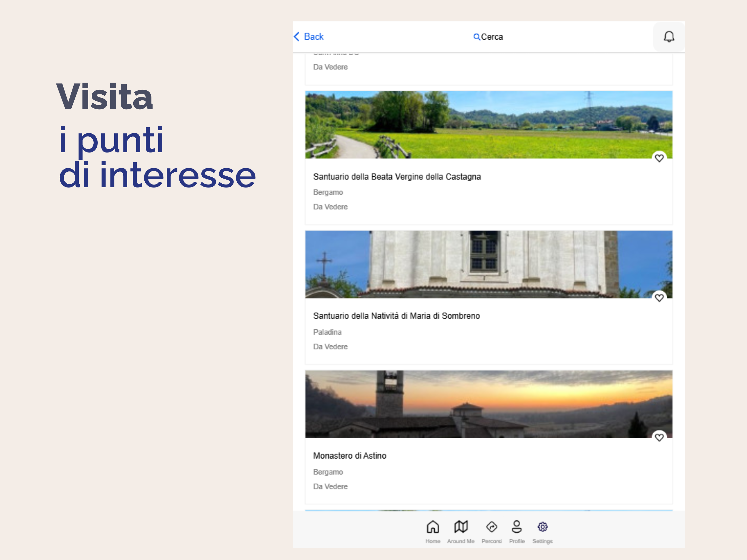Tap the Back text link
Viewport: 747px width, 560px height.
click(314, 36)
